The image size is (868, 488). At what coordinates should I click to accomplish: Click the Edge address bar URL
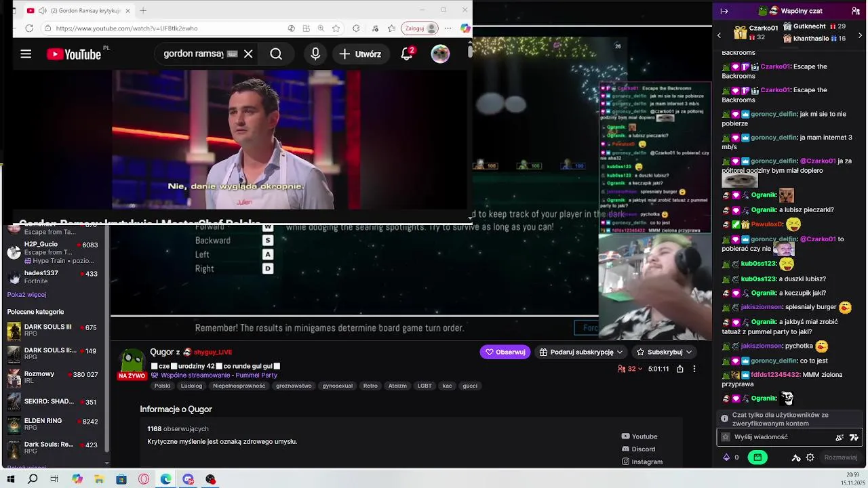coord(127,28)
